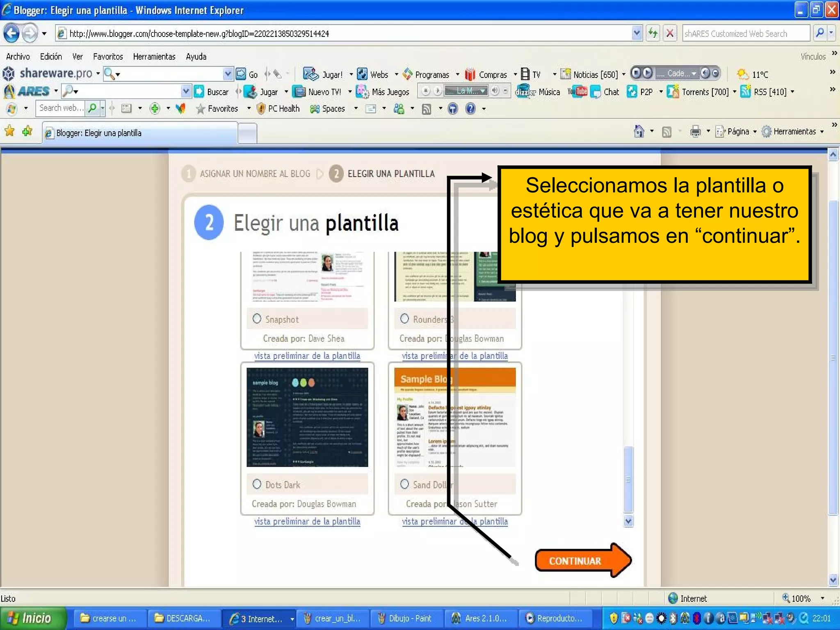Screen dimensions: 840x630
Task: Click the Refresh page icon
Action: click(x=653, y=33)
